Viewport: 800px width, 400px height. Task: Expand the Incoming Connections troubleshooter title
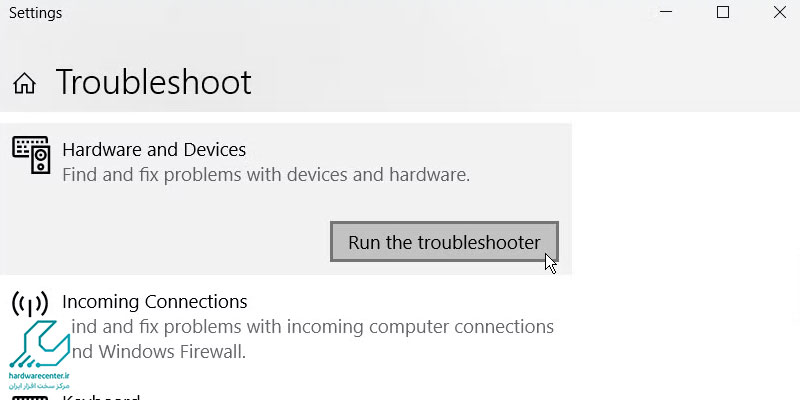click(x=154, y=301)
